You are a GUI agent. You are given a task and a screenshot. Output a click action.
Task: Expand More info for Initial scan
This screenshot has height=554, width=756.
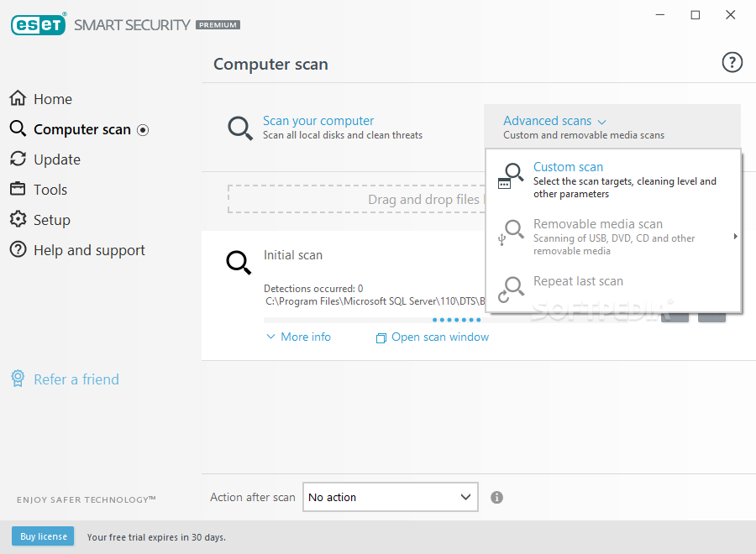[x=299, y=337]
